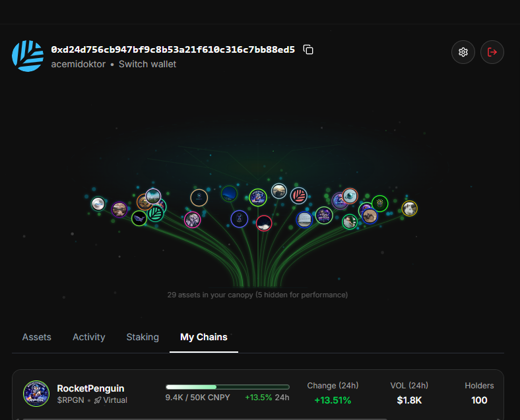Open the Staking tab

click(143, 337)
